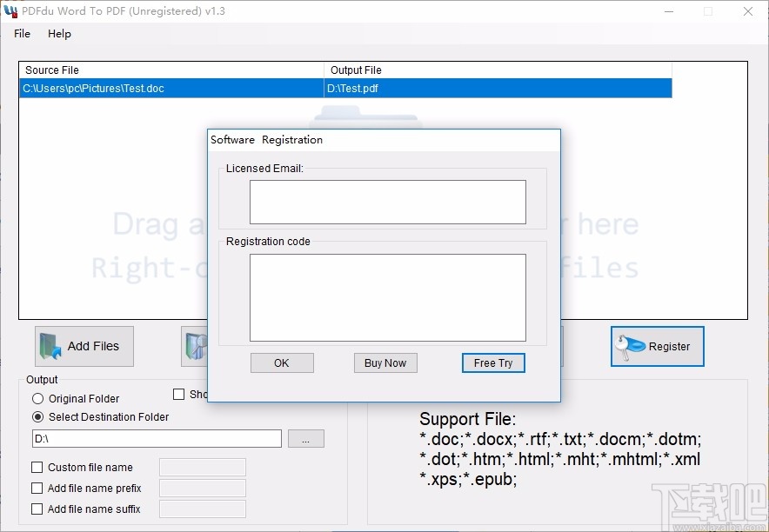Click the Buy Now button
The width and height of the screenshot is (769, 532).
tap(385, 362)
